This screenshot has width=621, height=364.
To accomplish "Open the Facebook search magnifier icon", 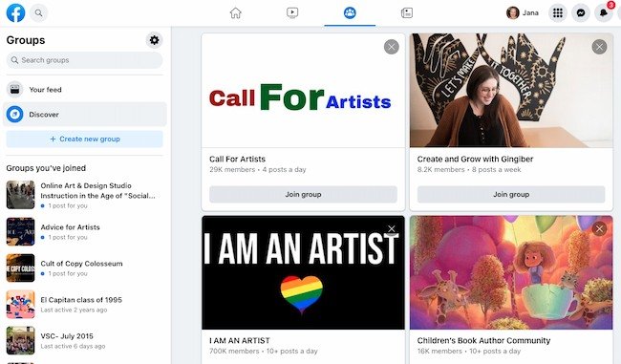I will tap(38, 13).
